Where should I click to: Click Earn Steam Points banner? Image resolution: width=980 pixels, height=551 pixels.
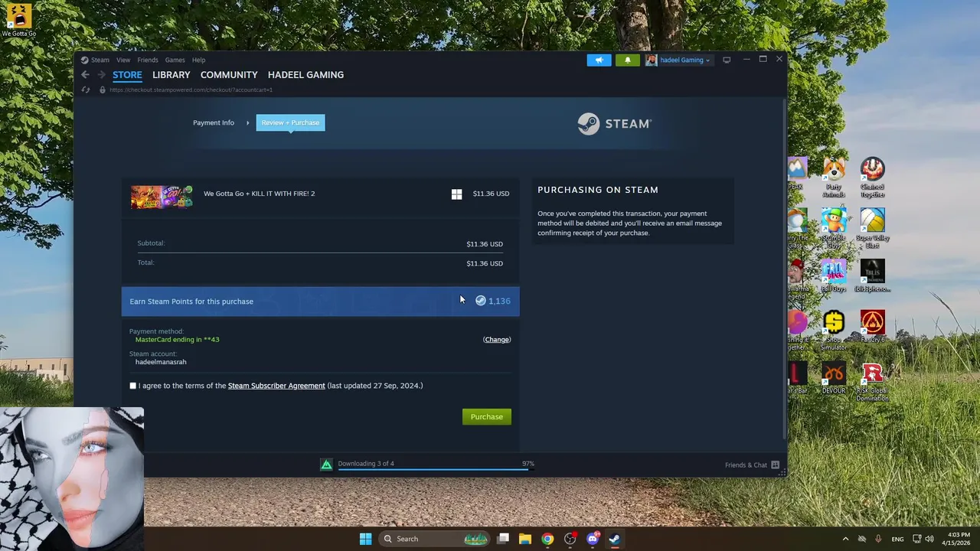(321, 302)
